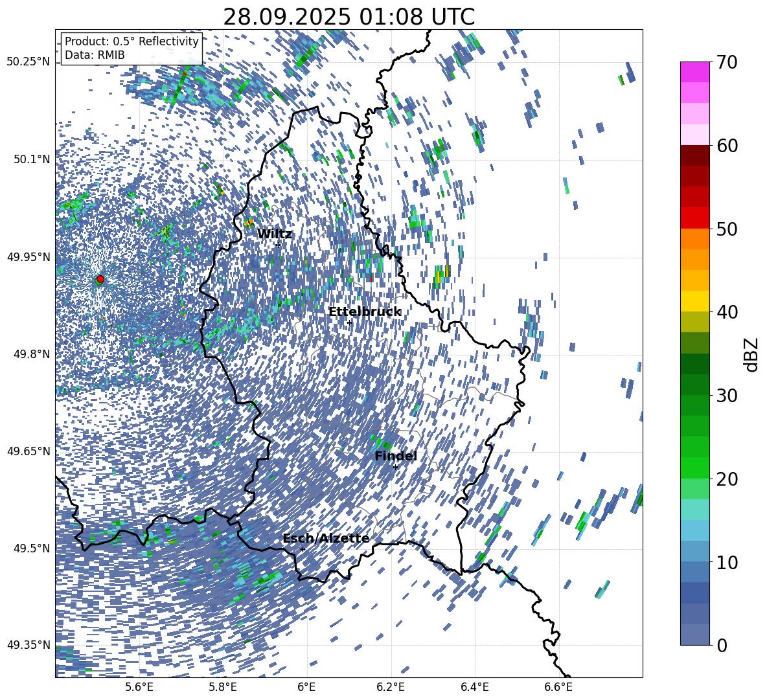The height and width of the screenshot is (700, 767).
Task: Click the Esch/Alzette cross marker
Action: 303,549
